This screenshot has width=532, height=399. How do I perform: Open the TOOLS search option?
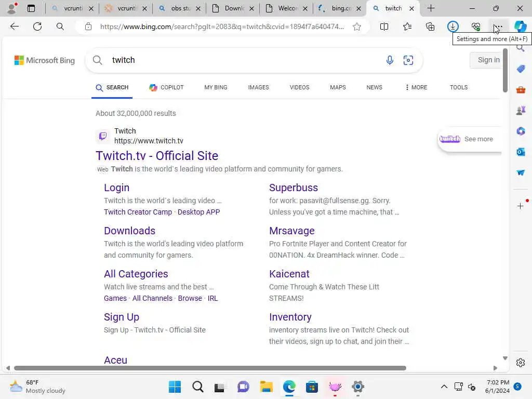[459, 87]
